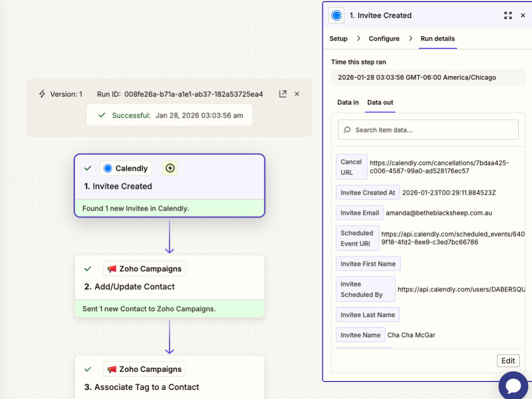Click the Cha Cha McGar name value

point(411,335)
